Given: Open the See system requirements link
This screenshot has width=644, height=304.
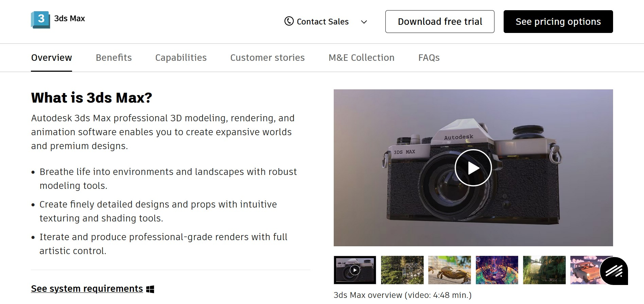Looking at the screenshot, I should click(x=87, y=289).
